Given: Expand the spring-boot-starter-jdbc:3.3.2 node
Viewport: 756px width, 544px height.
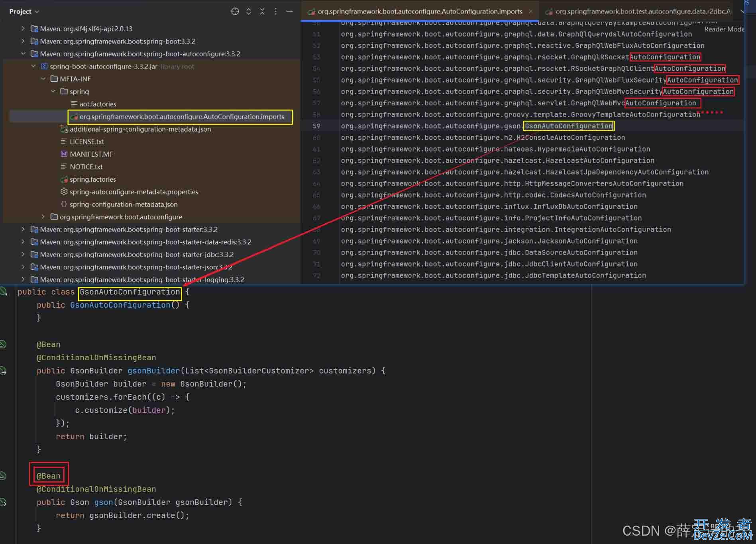Looking at the screenshot, I should click(23, 254).
